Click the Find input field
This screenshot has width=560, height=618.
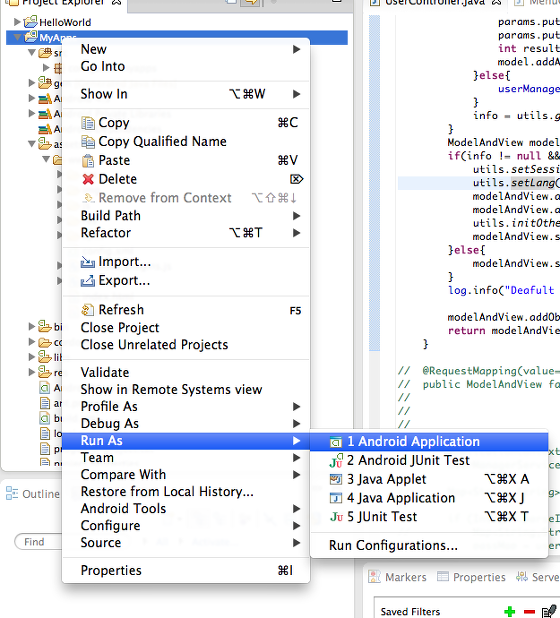(x=38, y=542)
